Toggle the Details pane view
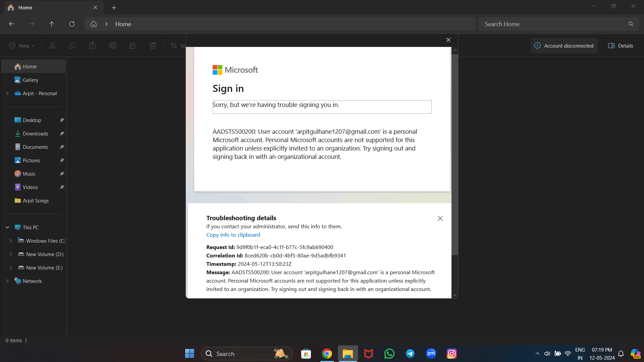644x362 pixels. [621, 46]
